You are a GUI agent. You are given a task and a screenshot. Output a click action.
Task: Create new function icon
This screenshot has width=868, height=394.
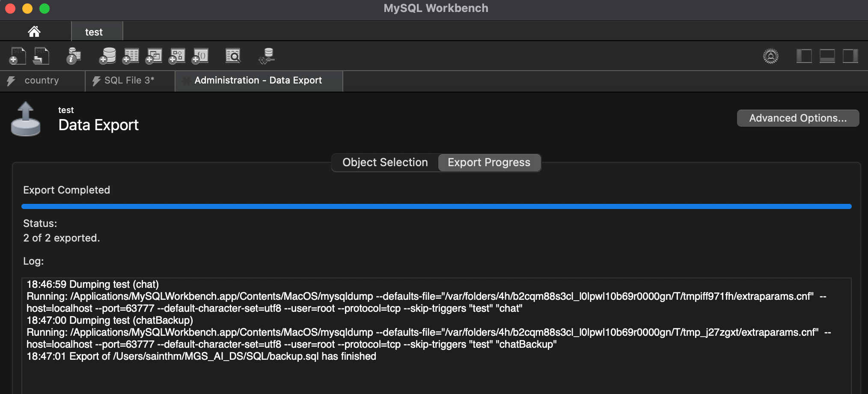(x=200, y=56)
